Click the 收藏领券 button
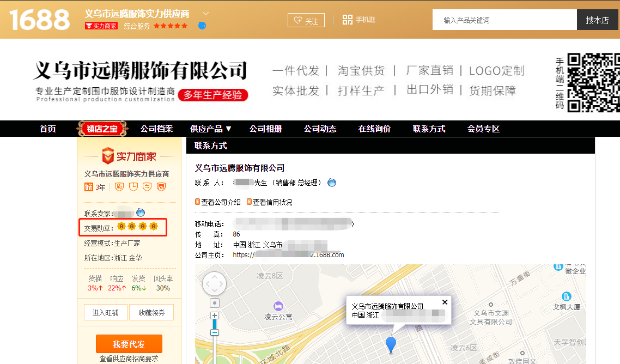The width and height of the screenshot is (620, 364). (151, 313)
